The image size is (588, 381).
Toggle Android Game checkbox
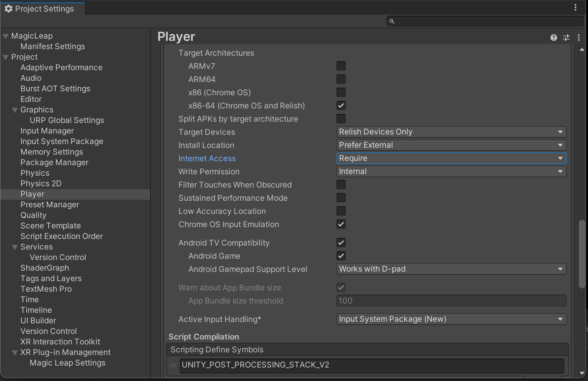pyautogui.click(x=341, y=256)
